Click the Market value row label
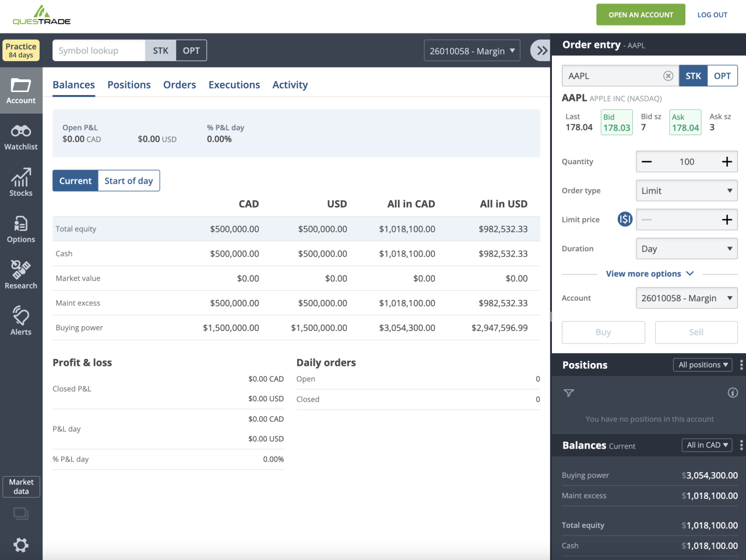This screenshot has width=746, height=560. (x=78, y=279)
